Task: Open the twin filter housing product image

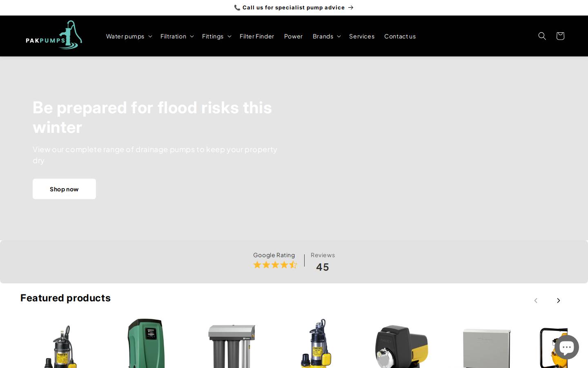Action: coord(232,346)
